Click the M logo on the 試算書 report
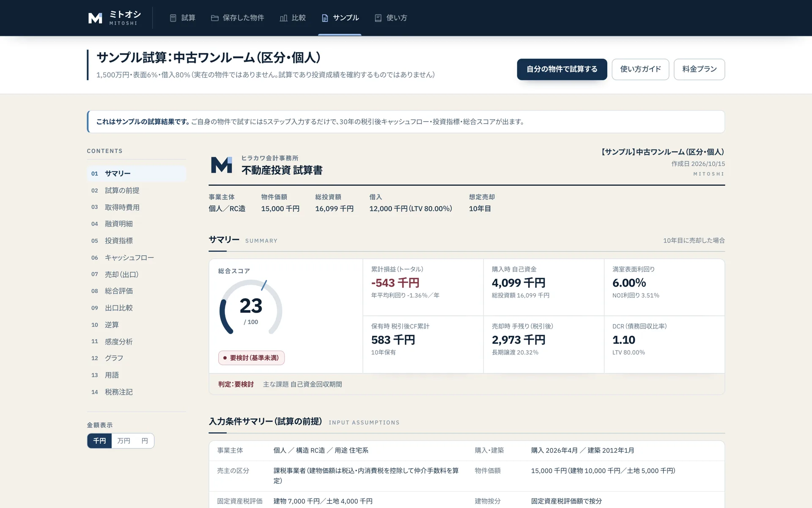This screenshot has width=812, height=508. coord(222,165)
